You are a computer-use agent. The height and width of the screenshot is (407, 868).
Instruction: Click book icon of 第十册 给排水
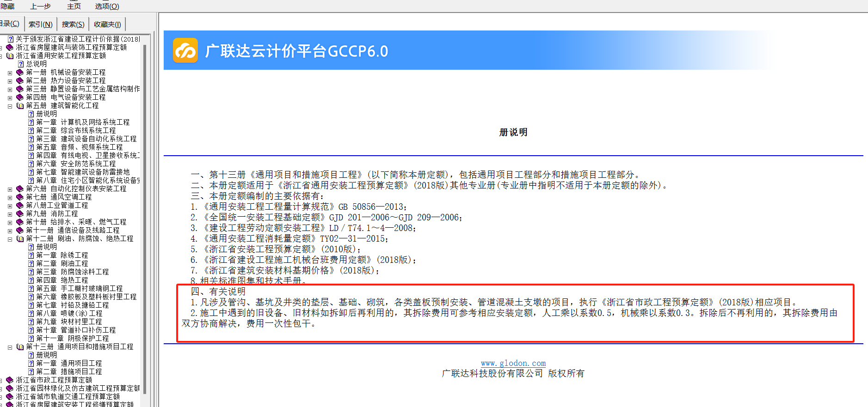[20, 222]
